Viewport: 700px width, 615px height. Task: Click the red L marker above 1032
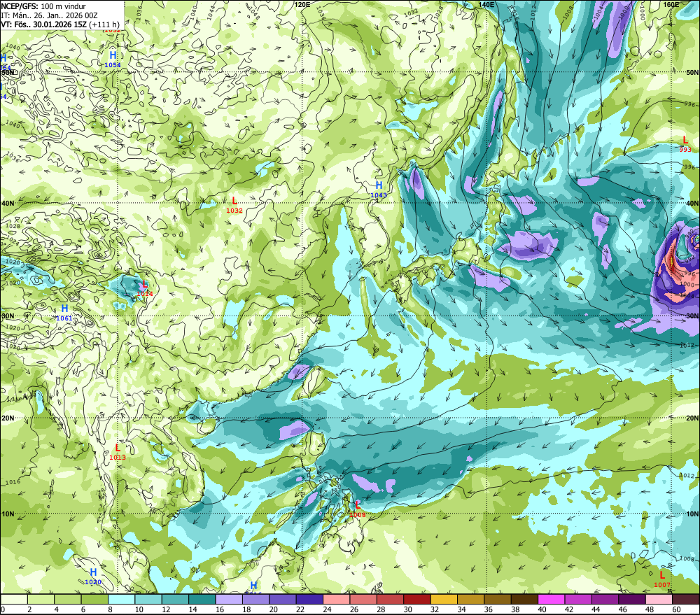(x=234, y=201)
